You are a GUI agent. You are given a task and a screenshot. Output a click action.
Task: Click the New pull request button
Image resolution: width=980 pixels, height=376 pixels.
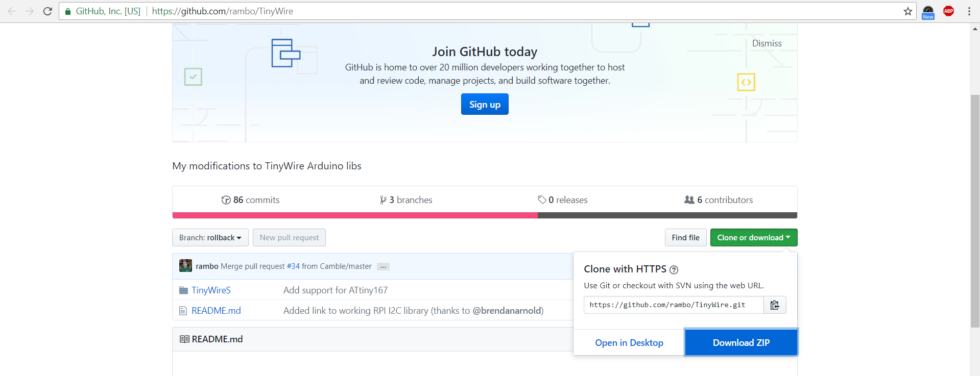point(289,238)
